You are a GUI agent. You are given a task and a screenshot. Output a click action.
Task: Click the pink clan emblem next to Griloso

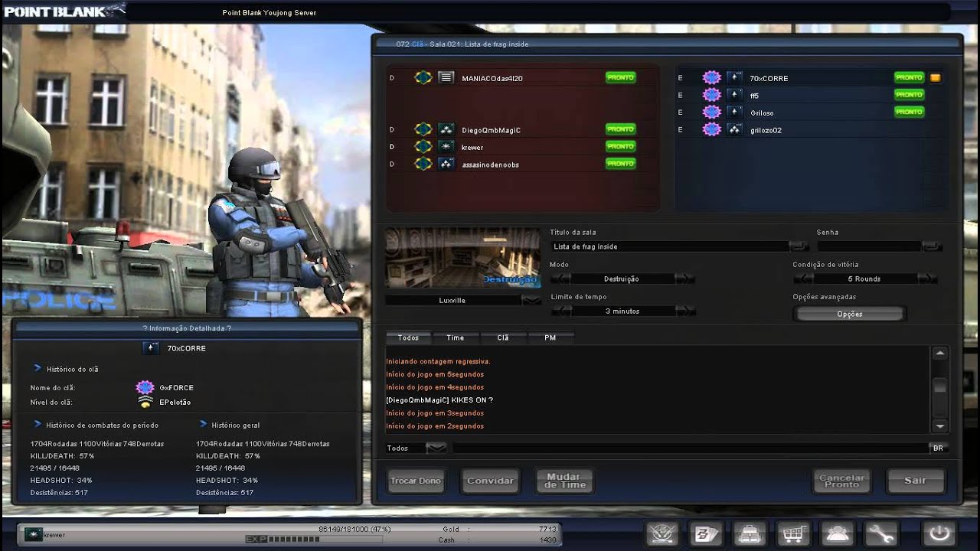712,112
